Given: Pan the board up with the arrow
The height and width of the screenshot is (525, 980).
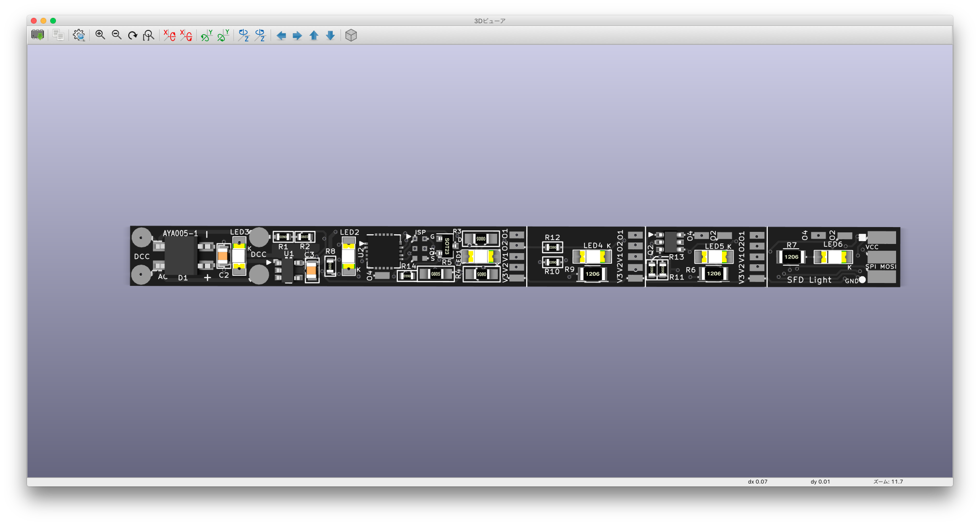Looking at the screenshot, I should click(x=314, y=36).
